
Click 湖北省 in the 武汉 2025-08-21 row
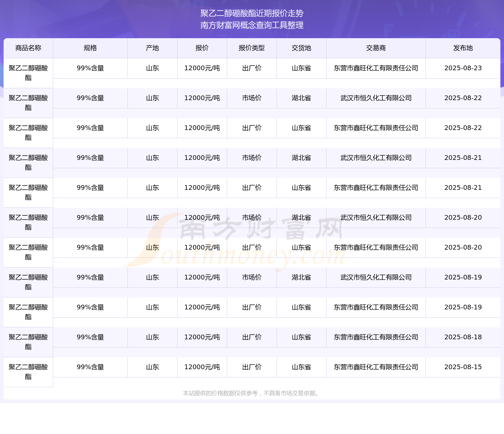coord(301,158)
